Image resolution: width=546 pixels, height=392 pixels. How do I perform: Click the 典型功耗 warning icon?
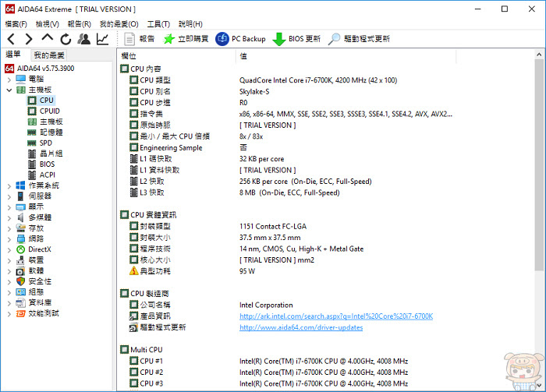[133, 270]
